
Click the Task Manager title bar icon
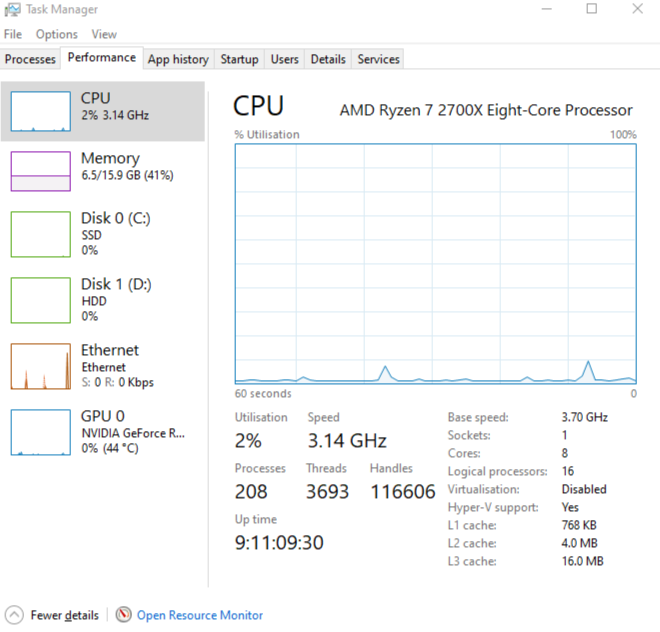[x=12, y=10]
